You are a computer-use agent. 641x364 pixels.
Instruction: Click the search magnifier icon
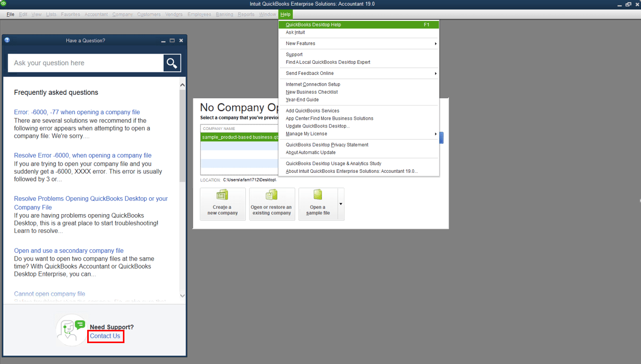pyautogui.click(x=171, y=63)
